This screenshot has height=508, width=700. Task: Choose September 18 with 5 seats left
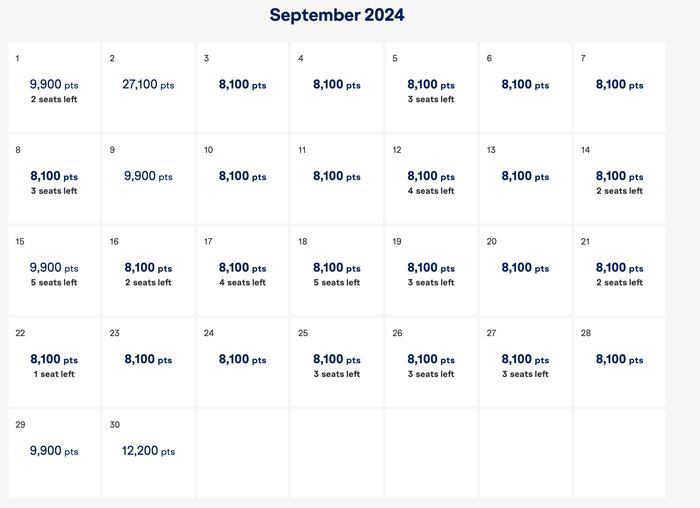click(337, 271)
